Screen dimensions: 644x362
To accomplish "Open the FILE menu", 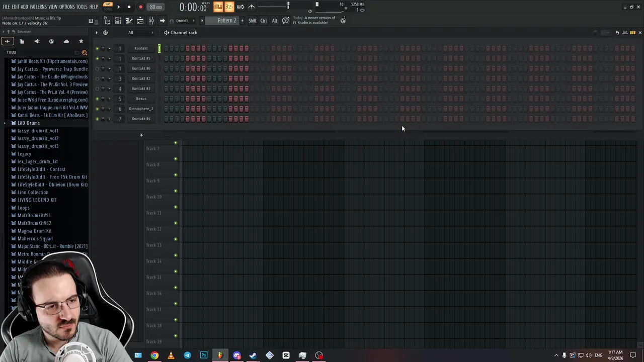I will 6,7.
